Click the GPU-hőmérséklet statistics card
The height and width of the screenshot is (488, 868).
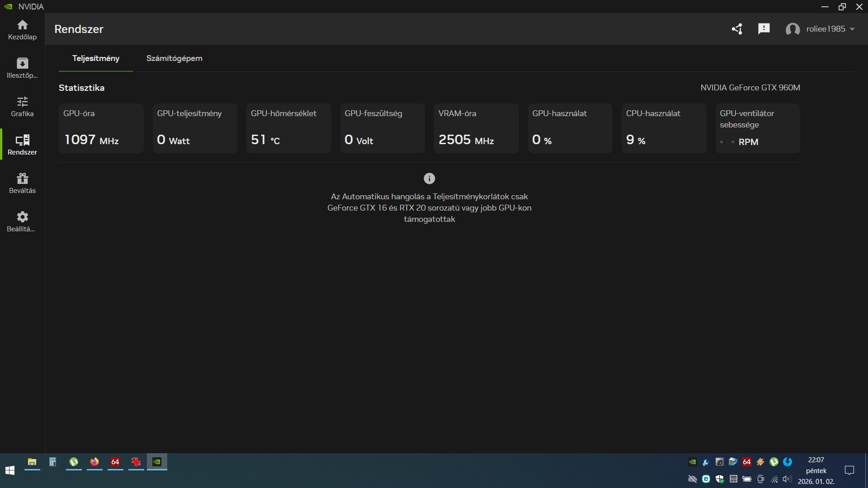[288, 128]
